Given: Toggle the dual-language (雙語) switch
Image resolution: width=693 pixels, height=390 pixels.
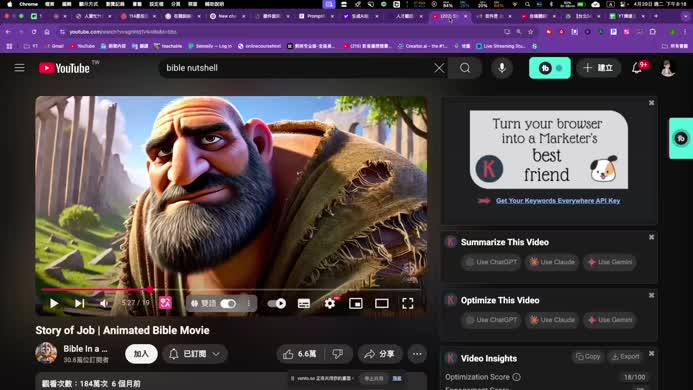Looking at the screenshot, I should pyautogui.click(x=228, y=303).
